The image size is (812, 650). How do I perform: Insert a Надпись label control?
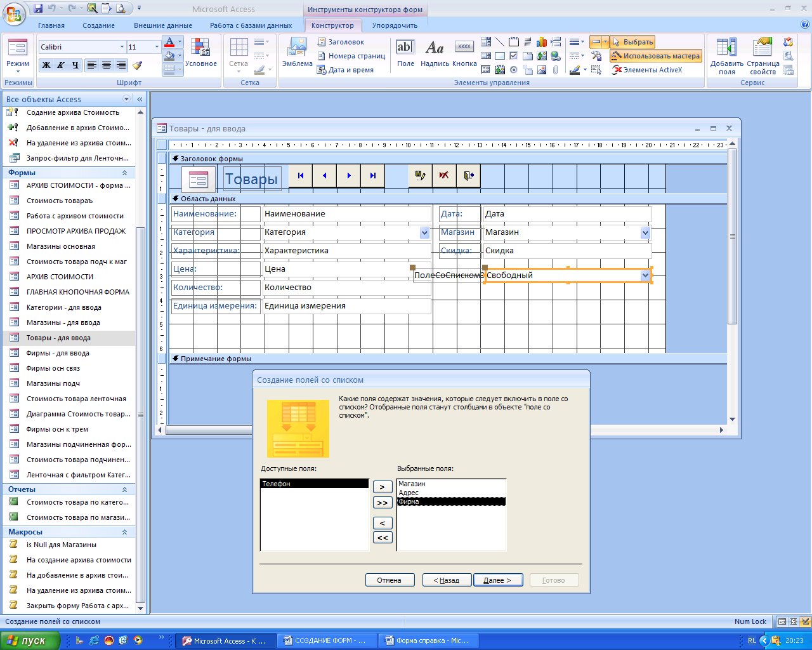pos(435,53)
